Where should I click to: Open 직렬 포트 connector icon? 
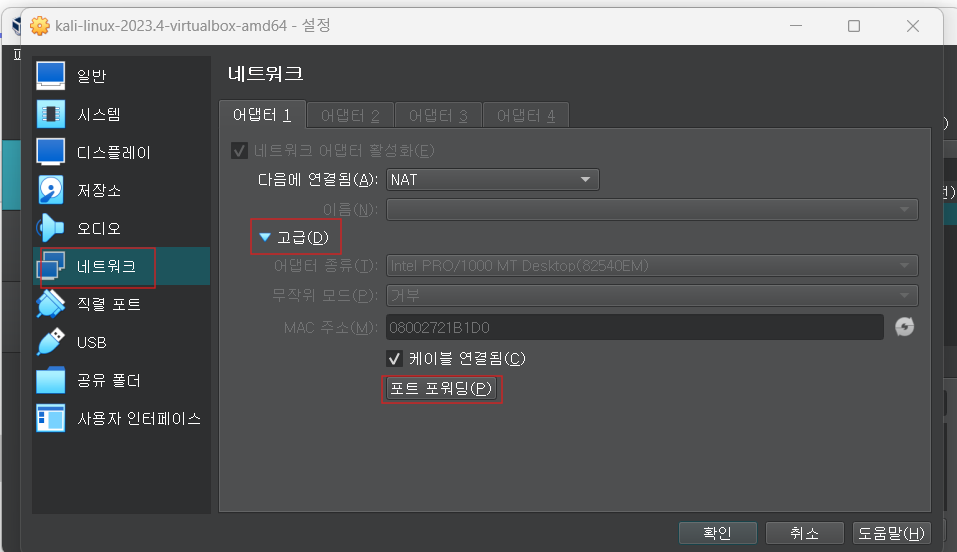point(51,304)
